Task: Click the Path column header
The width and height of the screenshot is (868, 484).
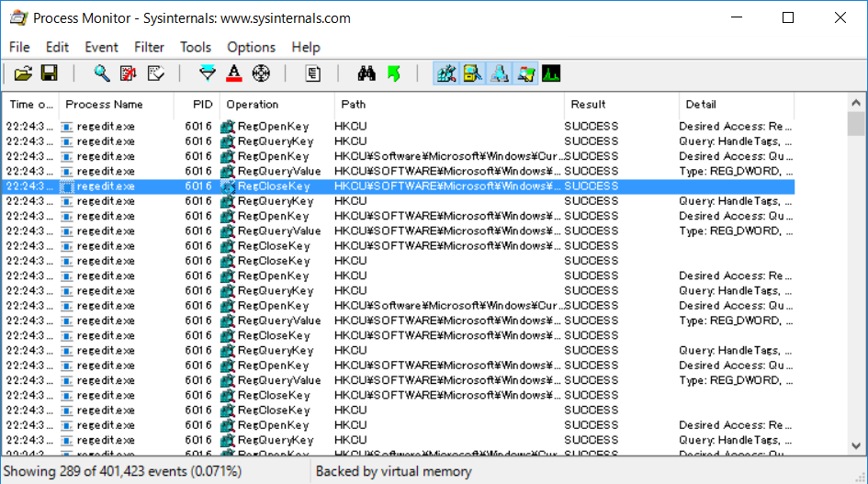Action: coord(449,105)
